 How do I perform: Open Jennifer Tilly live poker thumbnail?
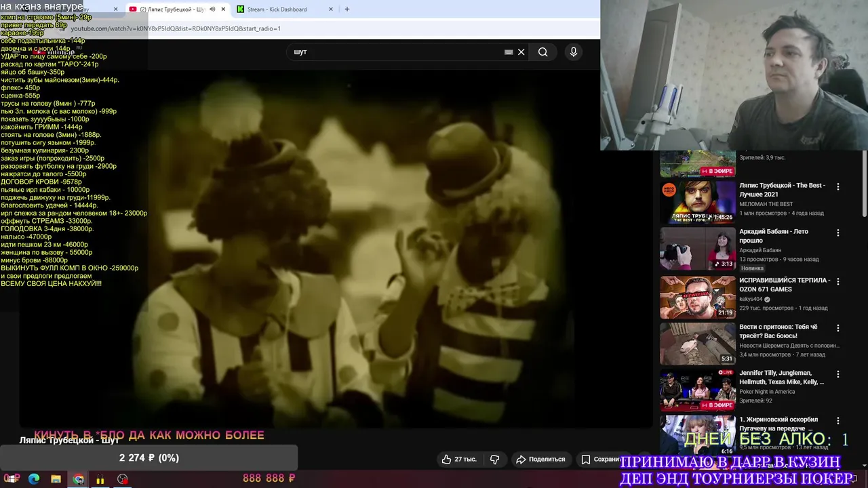[x=698, y=390]
